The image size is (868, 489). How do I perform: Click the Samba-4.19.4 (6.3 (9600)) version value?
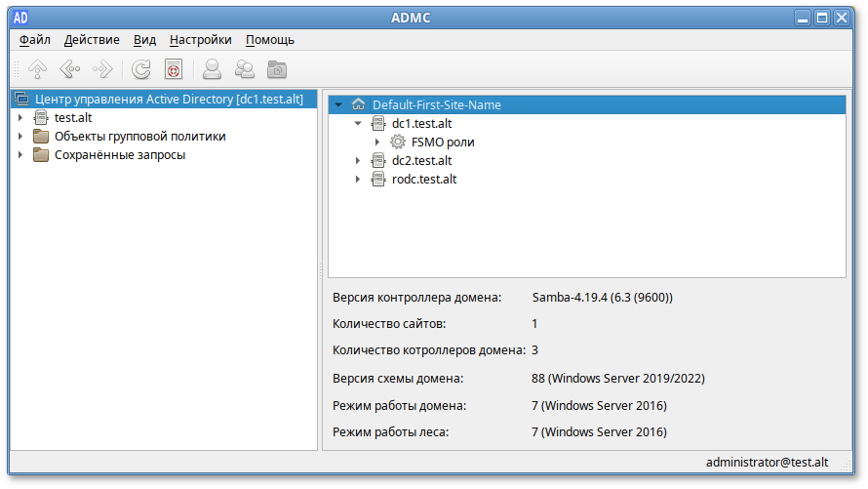click(603, 298)
